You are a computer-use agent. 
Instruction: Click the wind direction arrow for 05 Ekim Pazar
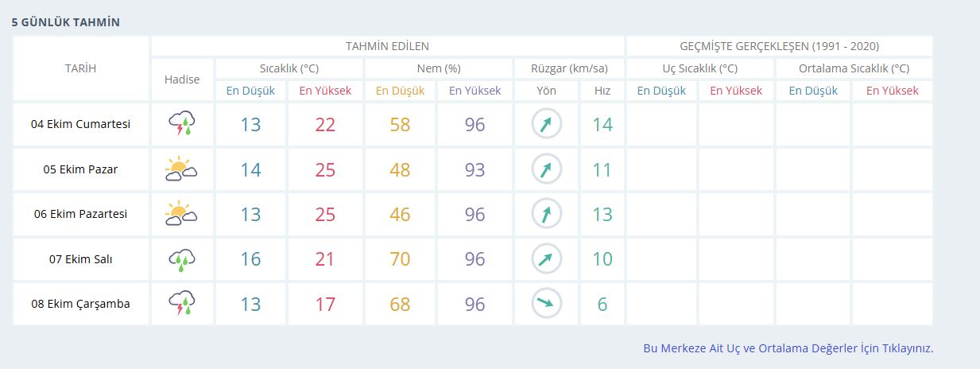pyautogui.click(x=546, y=169)
